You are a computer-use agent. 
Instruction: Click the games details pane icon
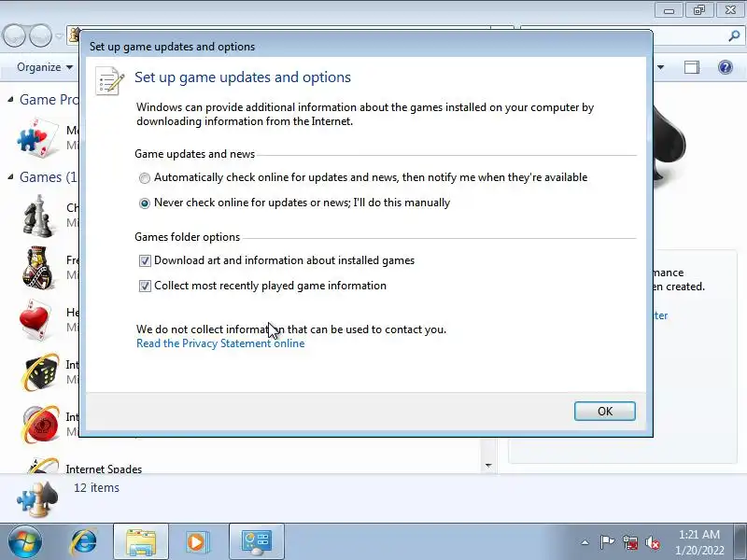[37, 499]
